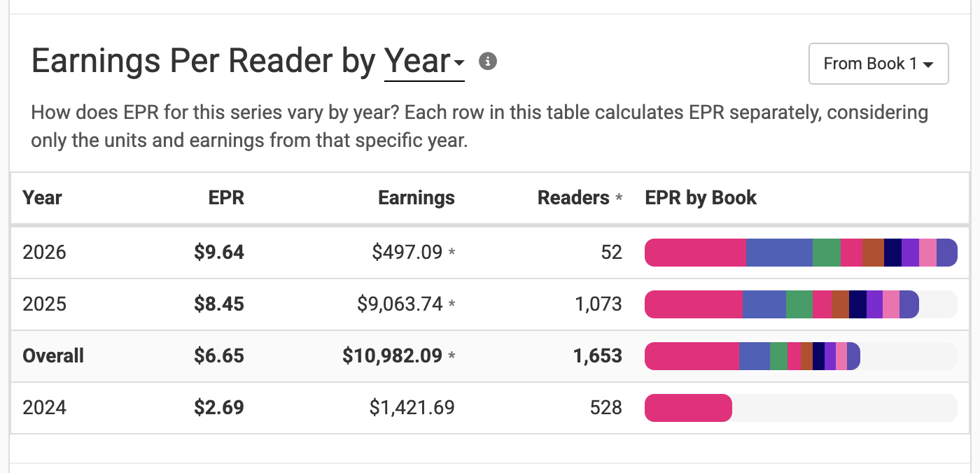The image size is (980, 473).
Task: Click the pink bar in the 2024 row
Action: [x=688, y=408]
